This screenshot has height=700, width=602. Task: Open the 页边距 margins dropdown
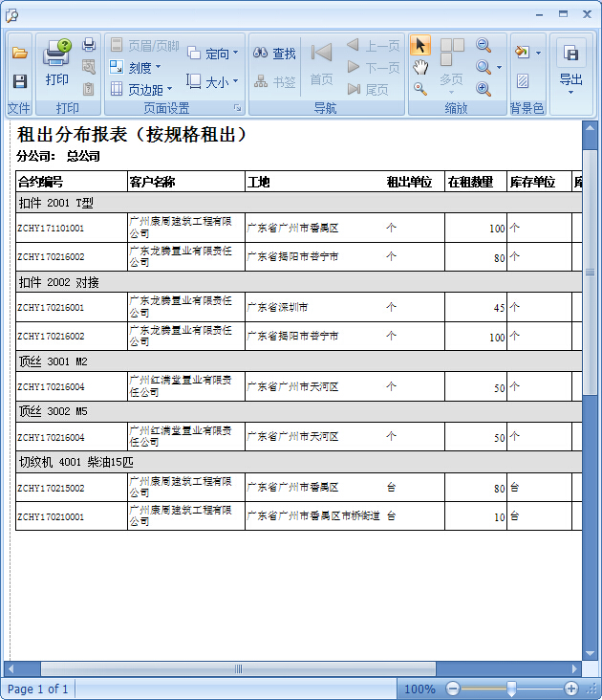click(140, 89)
